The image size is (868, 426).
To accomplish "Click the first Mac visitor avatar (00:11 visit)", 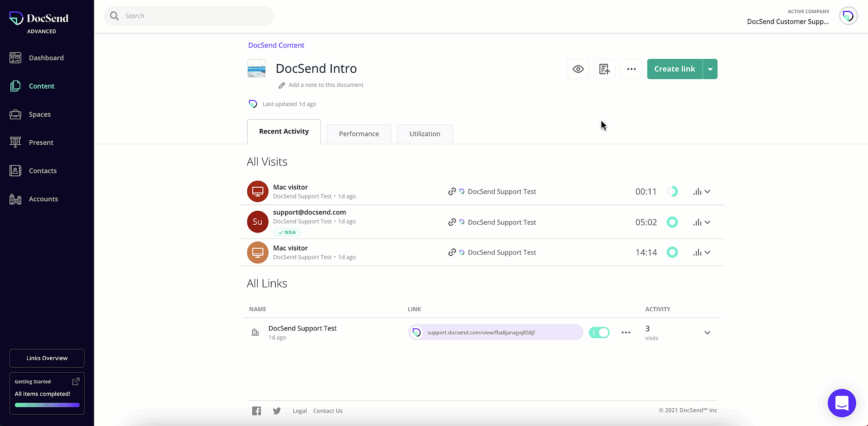I will [258, 191].
